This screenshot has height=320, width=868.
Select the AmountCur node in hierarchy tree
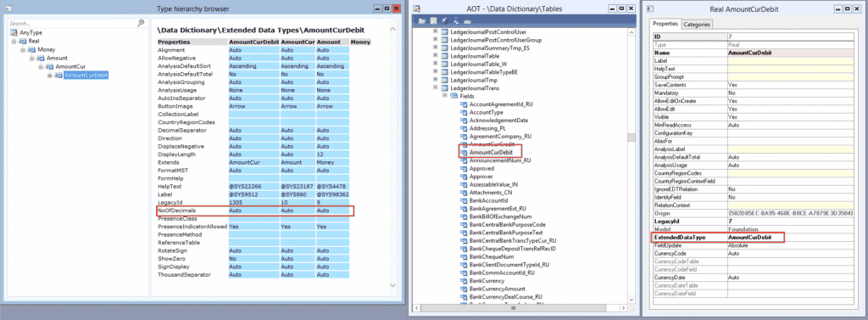(x=70, y=66)
